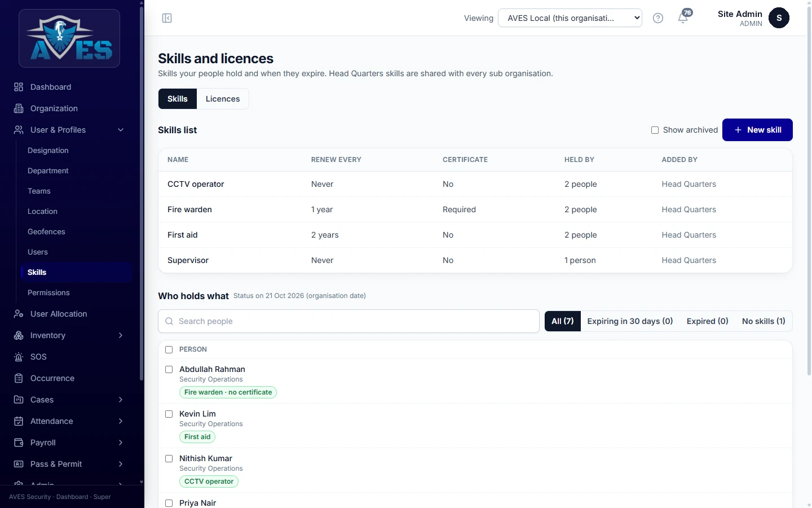Open Geofences in the sidebar
The width and height of the screenshot is (812, 508).
[46, 231]
